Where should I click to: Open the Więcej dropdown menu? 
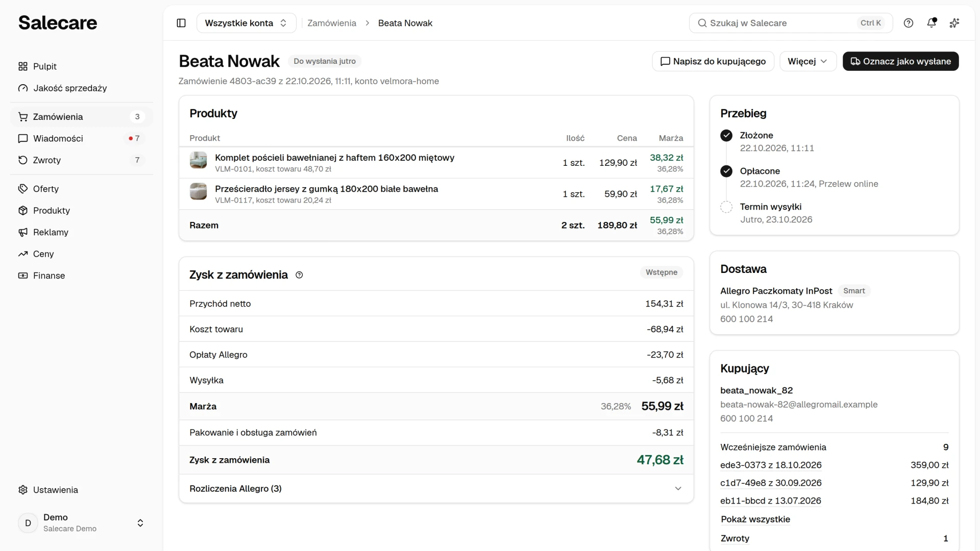tap(808, 61)
